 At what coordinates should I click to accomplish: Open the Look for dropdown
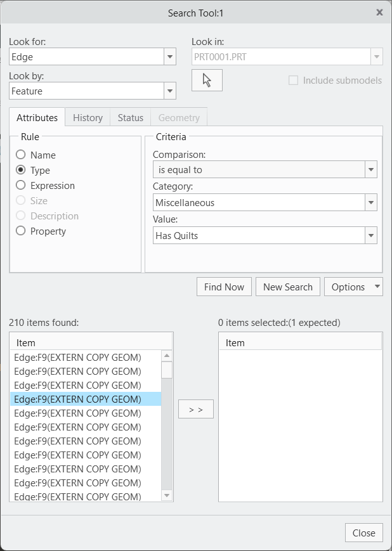pos(169,57)
